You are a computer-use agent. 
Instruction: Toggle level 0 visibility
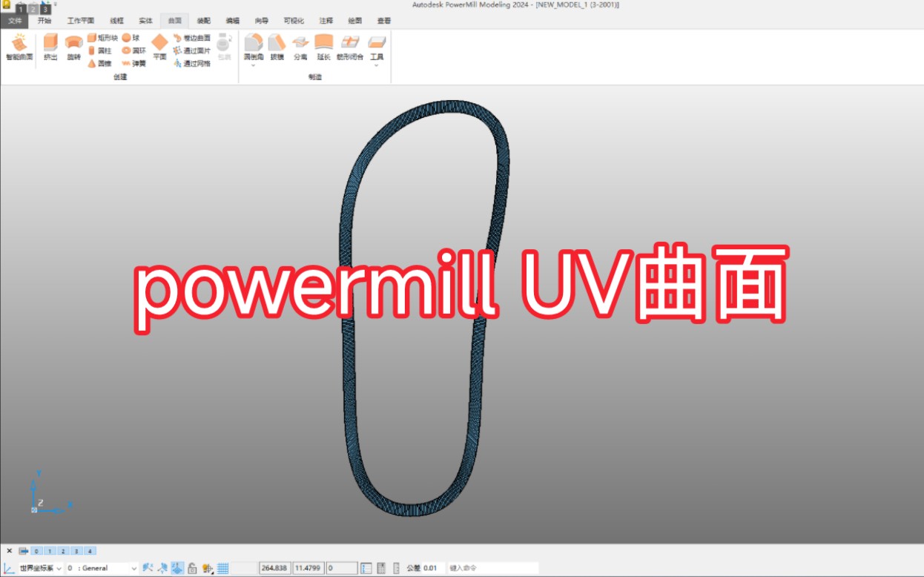(x=36, y=551)
